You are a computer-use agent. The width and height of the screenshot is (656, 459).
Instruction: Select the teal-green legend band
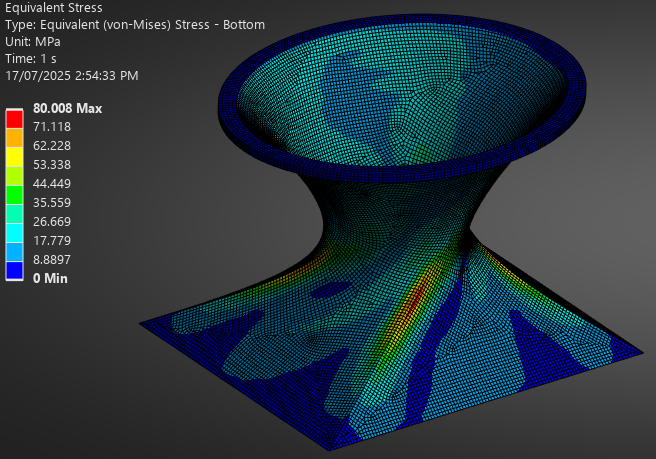[x=14, y=214]
